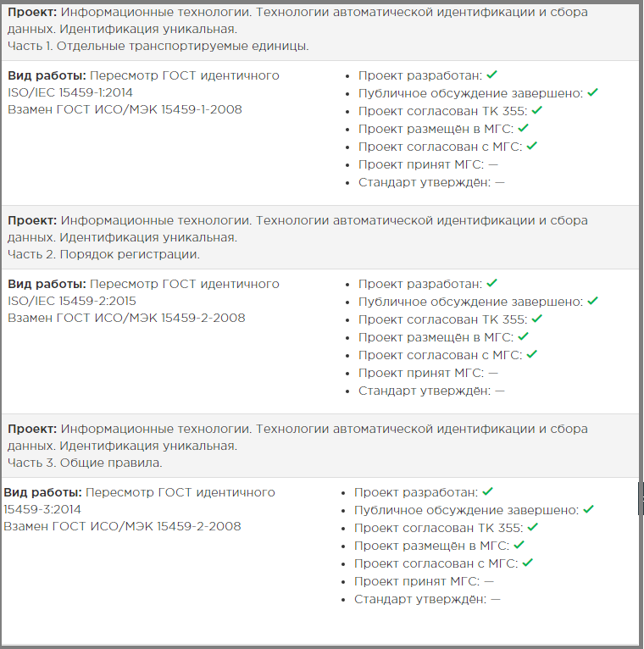Click the dash after Часть 3 'Проект принят МГС'
644x649 pixels.
click(x=489, y=581)
